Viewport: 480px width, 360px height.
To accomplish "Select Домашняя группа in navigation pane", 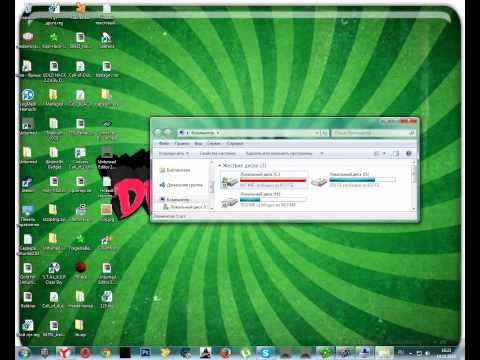I will (x=181, y=185).
